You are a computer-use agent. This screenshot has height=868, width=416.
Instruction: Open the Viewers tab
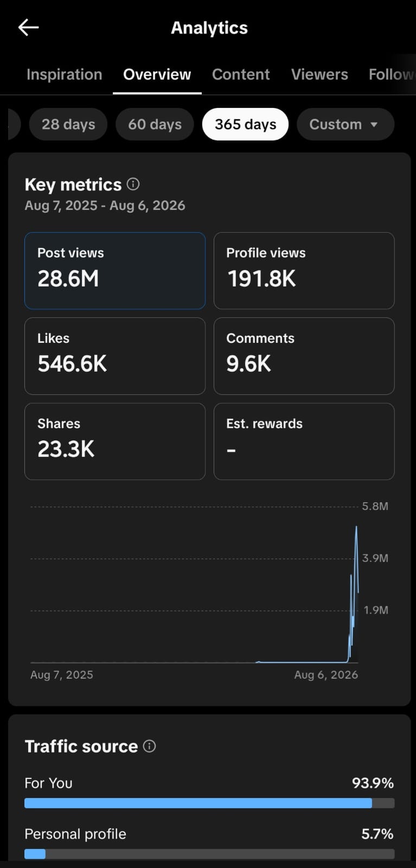[x=319, y=74]
